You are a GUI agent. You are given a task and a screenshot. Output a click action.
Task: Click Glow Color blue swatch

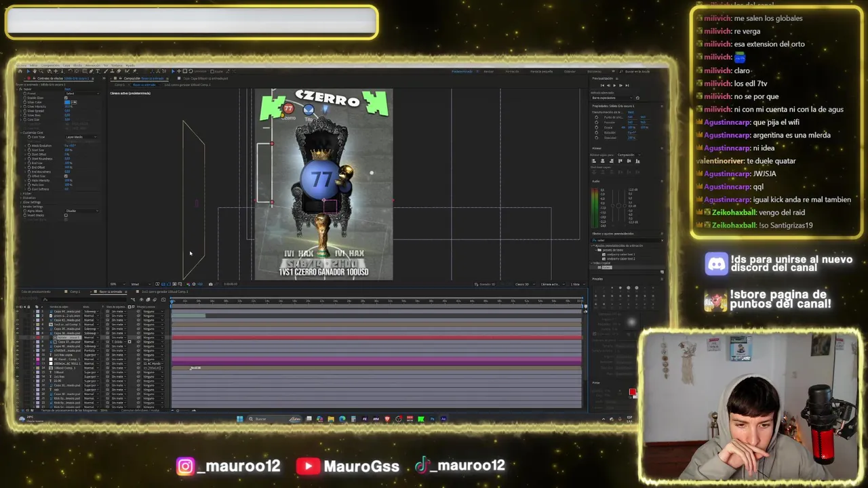click(x=67, y=102)
